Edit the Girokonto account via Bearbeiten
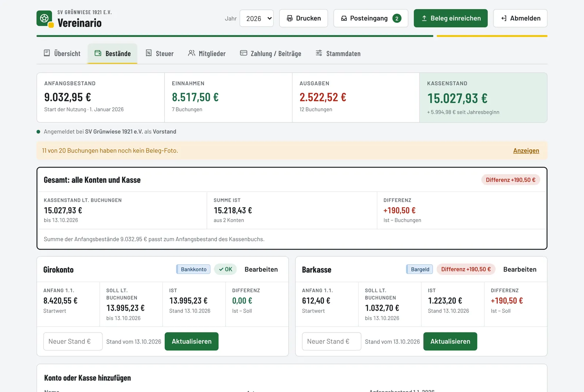 pyautogui.click(x=261, y=269)
